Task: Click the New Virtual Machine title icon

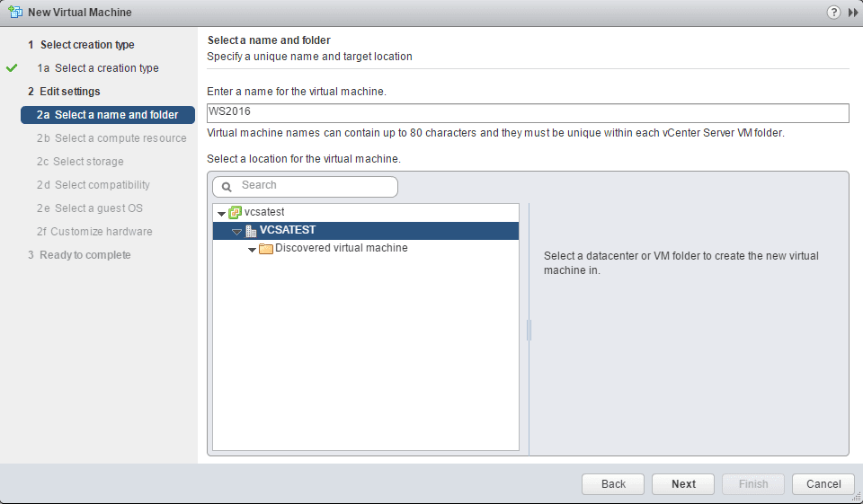Action: coord(14,13)
